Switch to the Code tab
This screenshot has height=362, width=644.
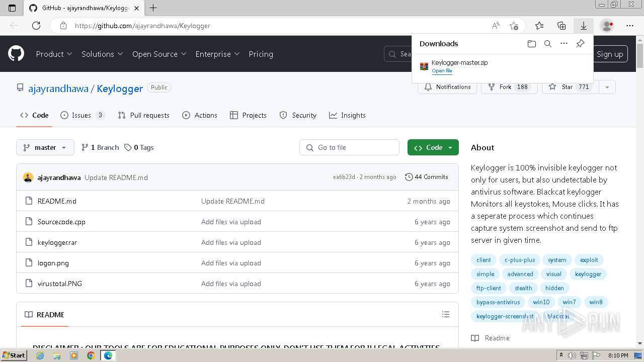point(34,115)
